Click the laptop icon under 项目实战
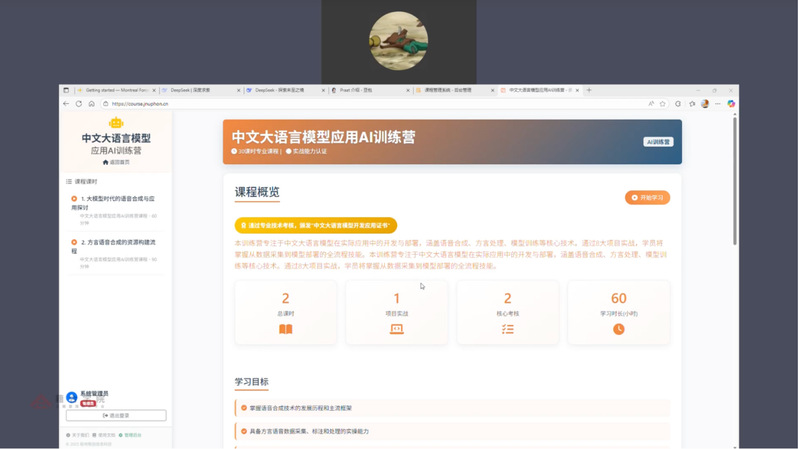Screen dimensions: 798x449 tap(397, 329)
